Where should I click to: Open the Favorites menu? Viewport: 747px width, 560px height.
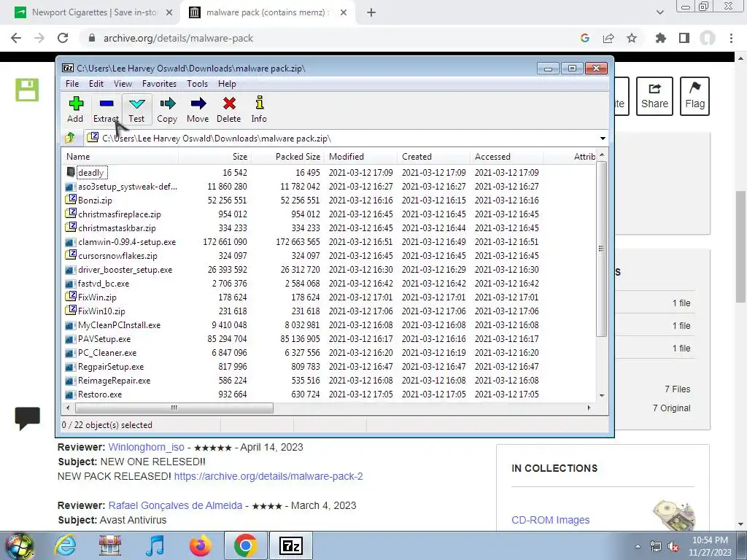tap(159, 84)
